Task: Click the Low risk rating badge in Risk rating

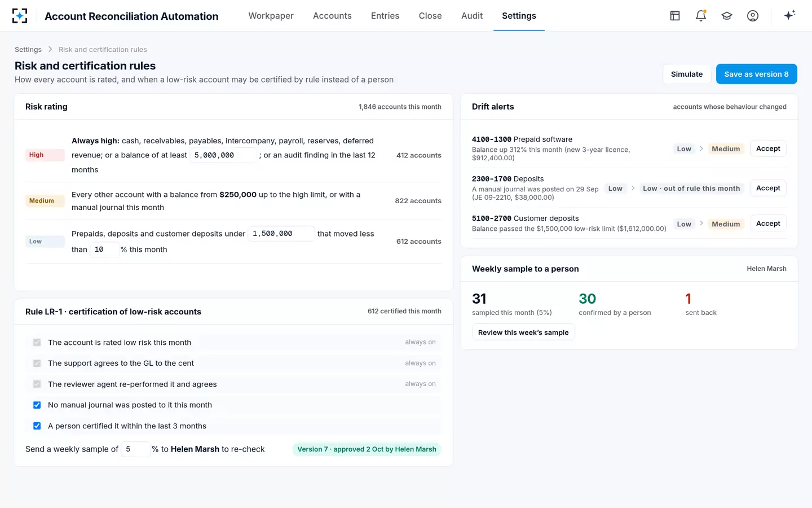Action: pos(45,242)
